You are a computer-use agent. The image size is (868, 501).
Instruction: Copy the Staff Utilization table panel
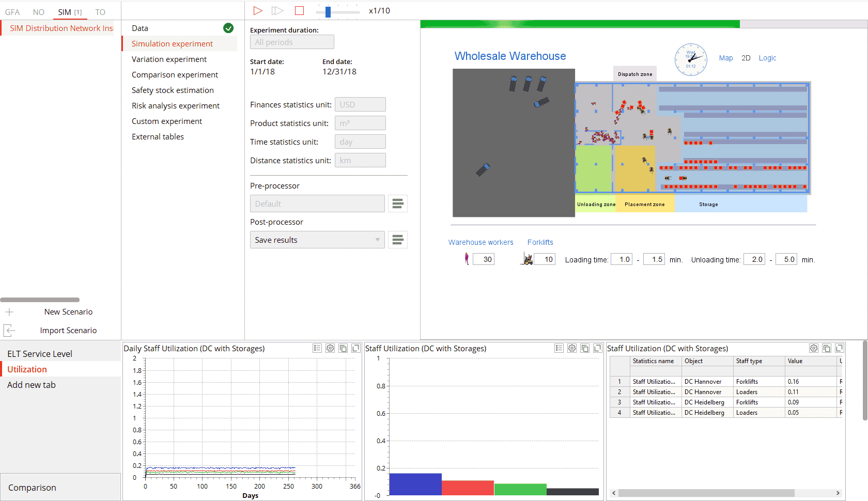(827, 348)
